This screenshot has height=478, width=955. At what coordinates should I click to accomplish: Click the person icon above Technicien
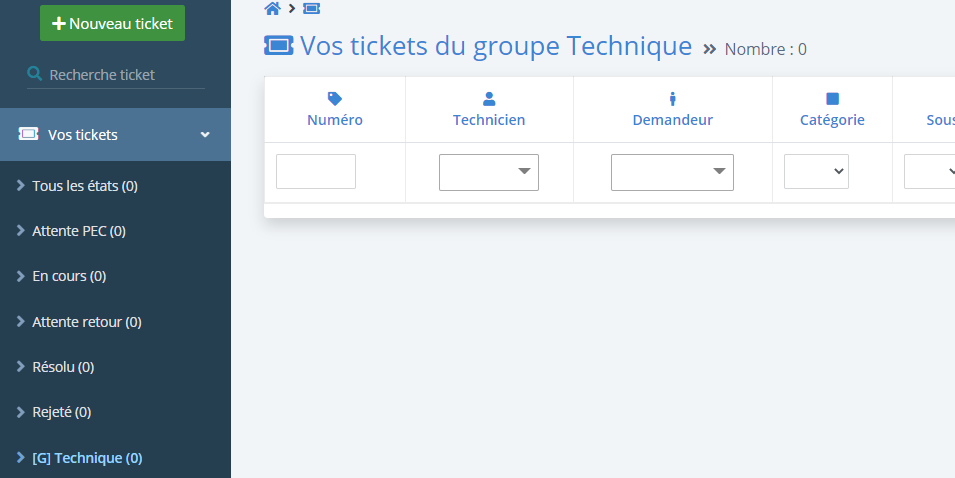489,99
